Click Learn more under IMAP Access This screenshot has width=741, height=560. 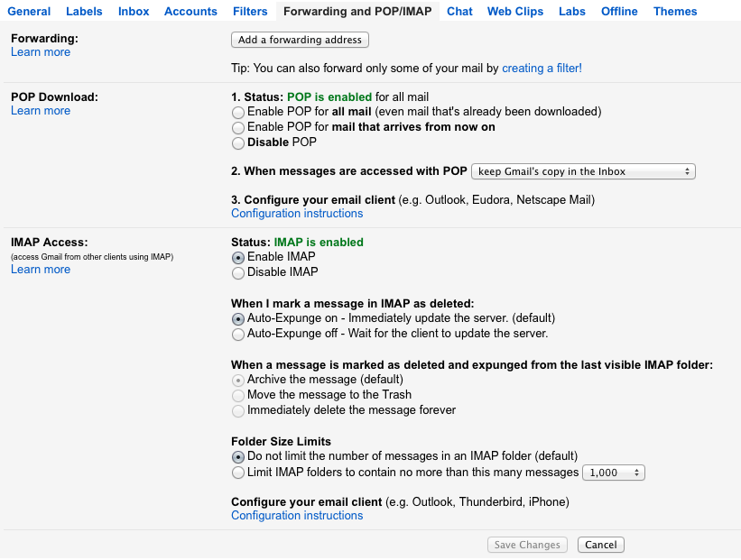[x=41, y=270]
